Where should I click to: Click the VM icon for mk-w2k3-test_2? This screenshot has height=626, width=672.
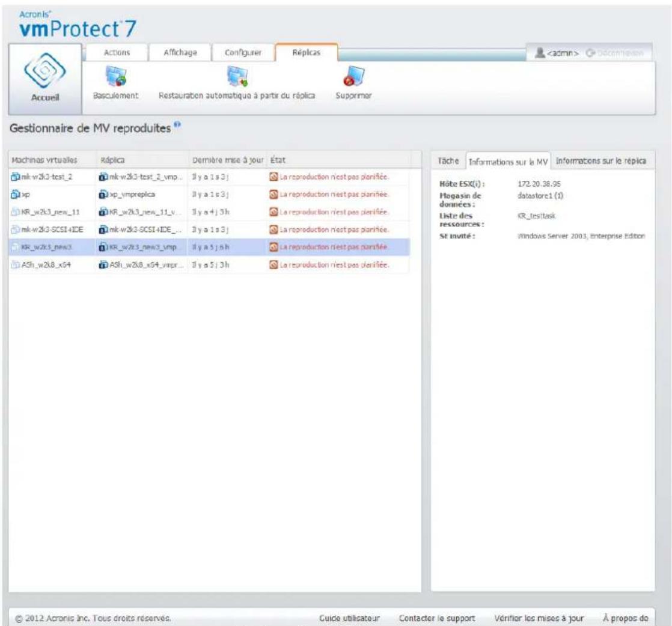click(16, 177)
